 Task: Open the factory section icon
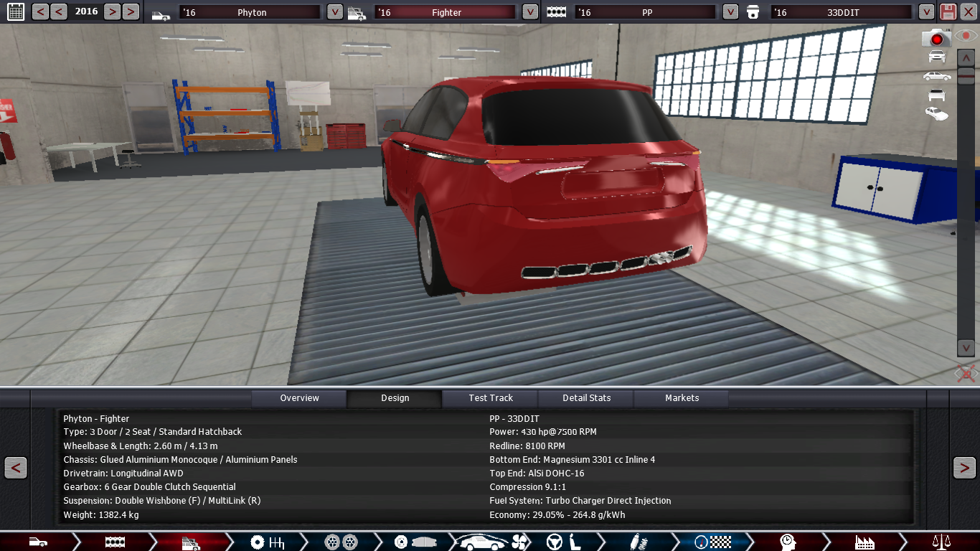[864, 542]
